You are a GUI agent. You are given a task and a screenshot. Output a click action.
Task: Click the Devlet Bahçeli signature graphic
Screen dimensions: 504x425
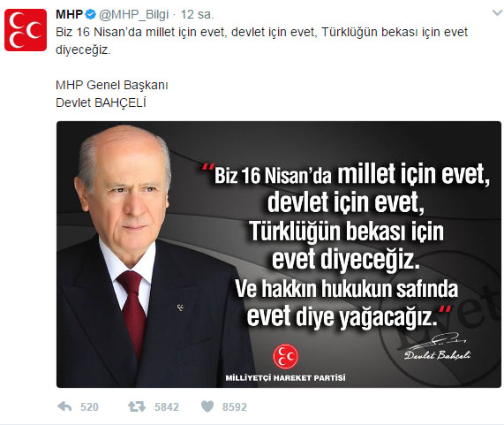click(x=437, y=347)
